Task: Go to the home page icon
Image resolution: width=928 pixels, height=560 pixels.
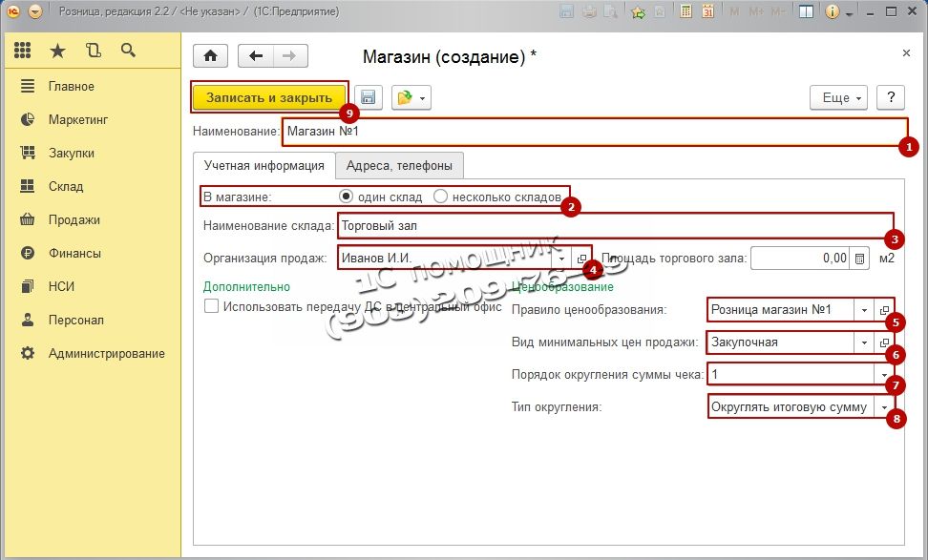Action: 211,56
